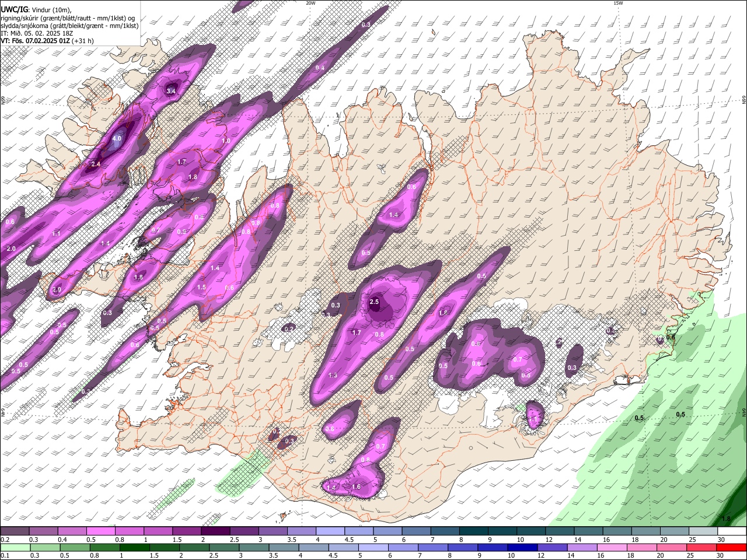
Task: Click the 'VT: Fös. 07.02.2025 01Z (+31 h)' line
Action: (47, 41)
